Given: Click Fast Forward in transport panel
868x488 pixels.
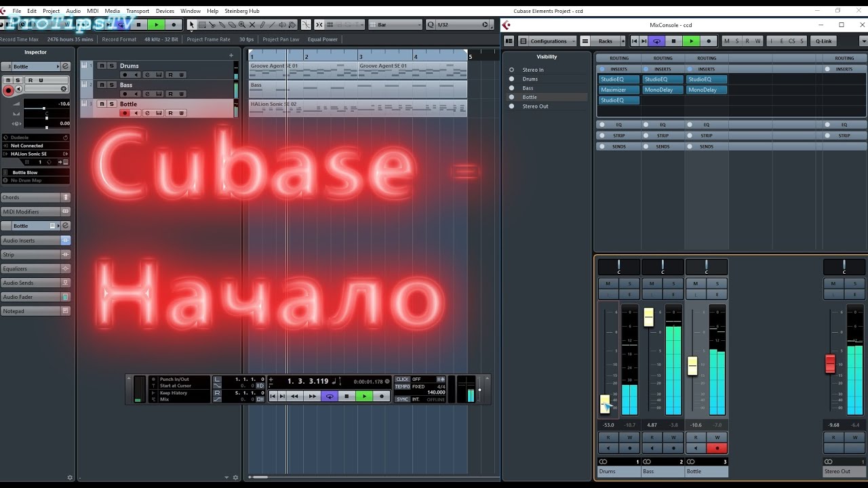Looking at the screenshot, I should (x=312, y=396).
